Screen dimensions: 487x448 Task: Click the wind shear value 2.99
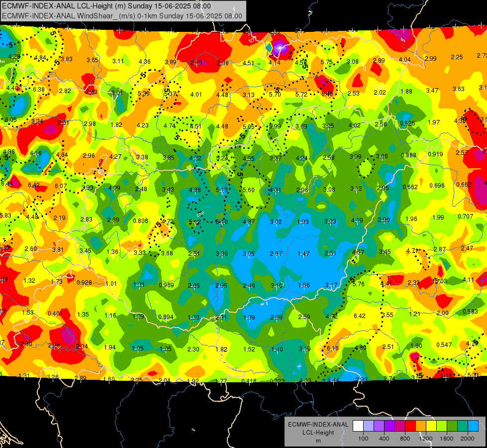point(430,58)
